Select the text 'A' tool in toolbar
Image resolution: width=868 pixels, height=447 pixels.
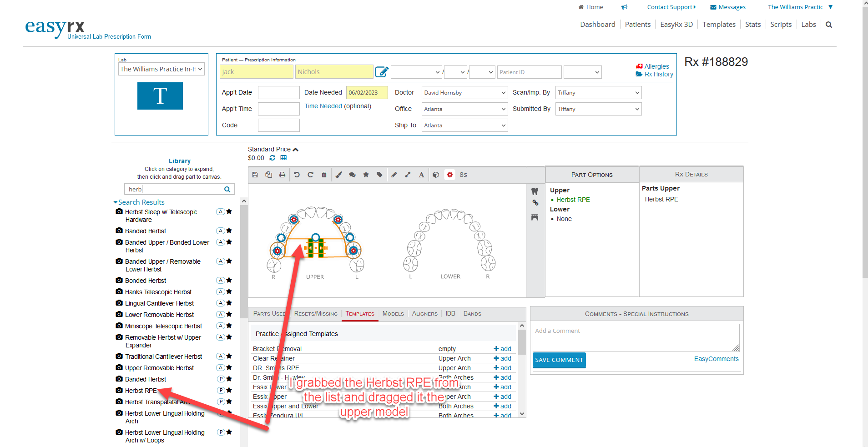[421, 175]
